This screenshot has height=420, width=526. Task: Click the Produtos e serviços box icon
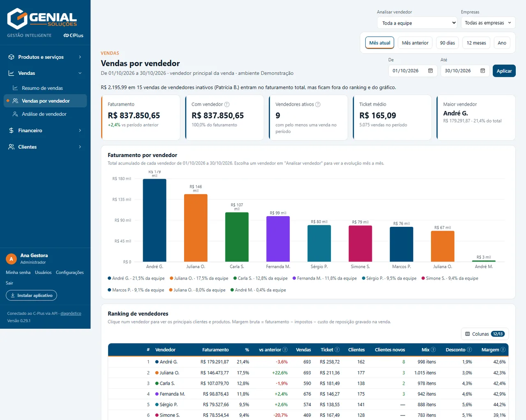coord(12,57)
